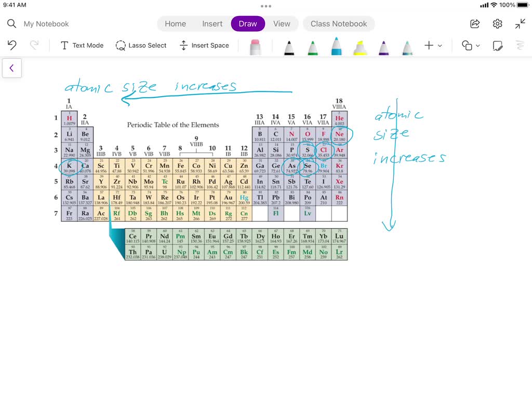Viewport: 532px width, 399px height.
Task: Open the View tab
Action: (282, 24)
